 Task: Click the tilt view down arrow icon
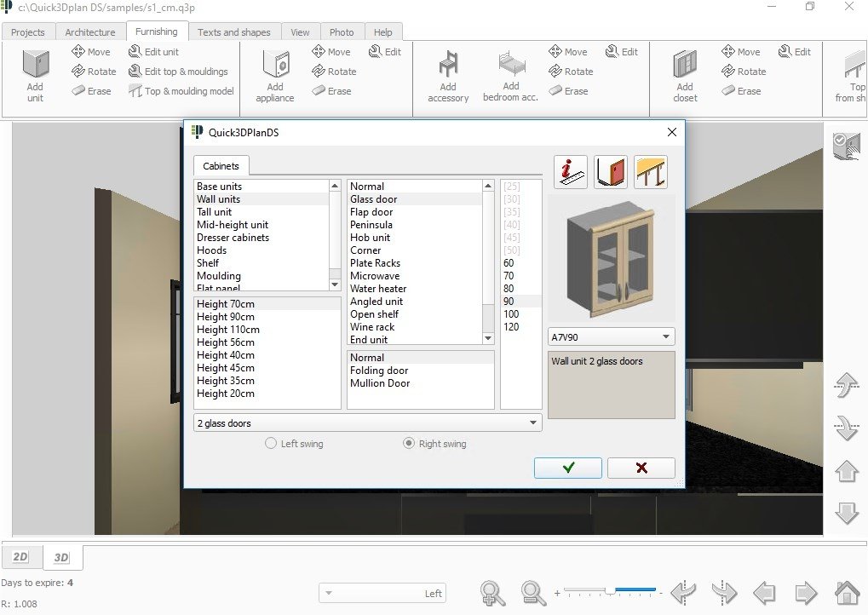coord(847,428)
